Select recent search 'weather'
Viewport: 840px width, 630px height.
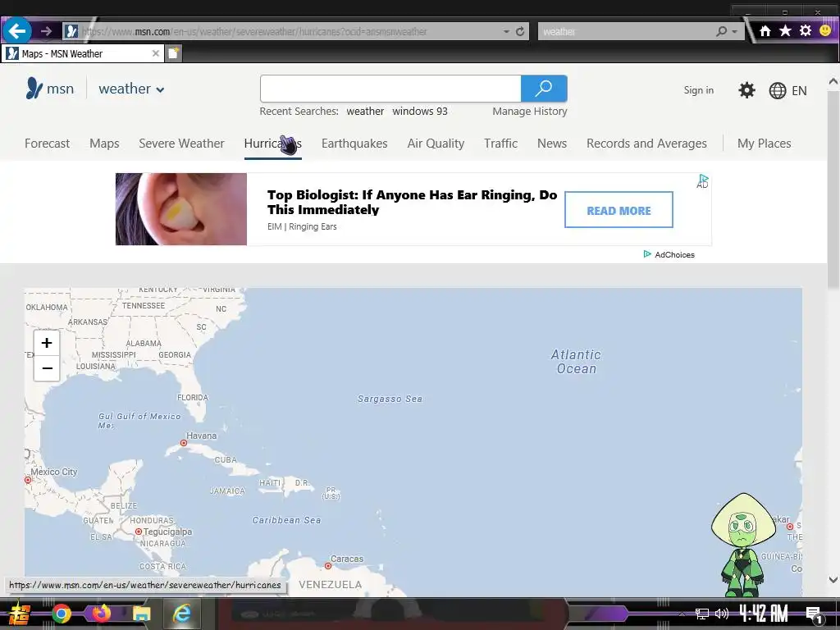click(x=365, y=112)
